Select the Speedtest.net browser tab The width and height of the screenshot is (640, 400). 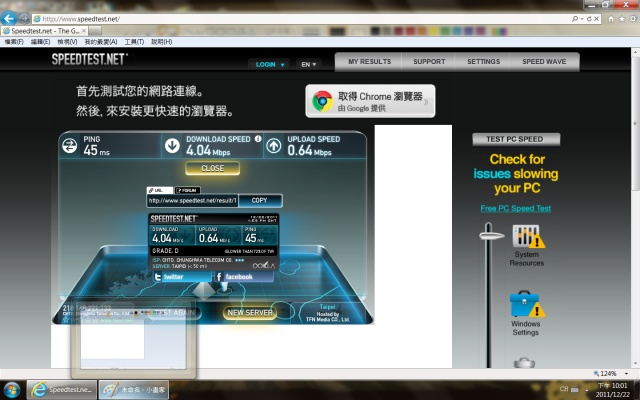(44, 31)
